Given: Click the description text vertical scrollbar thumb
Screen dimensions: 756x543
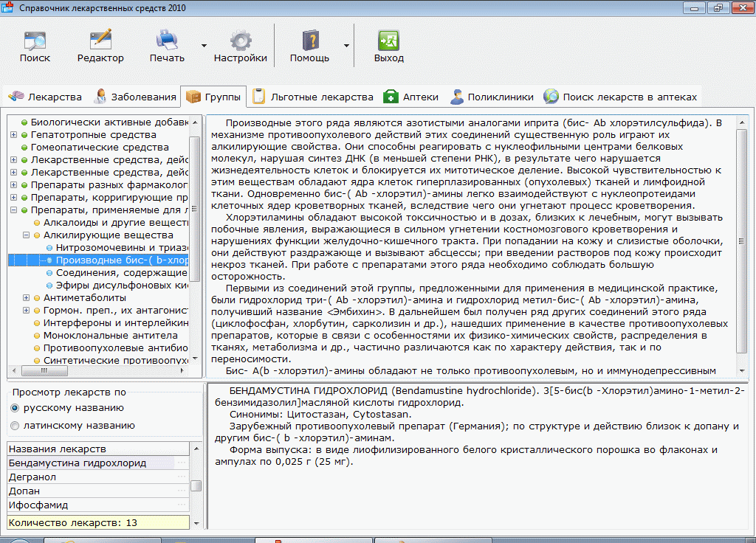Looking at the screenshot, I should point(741,241).
